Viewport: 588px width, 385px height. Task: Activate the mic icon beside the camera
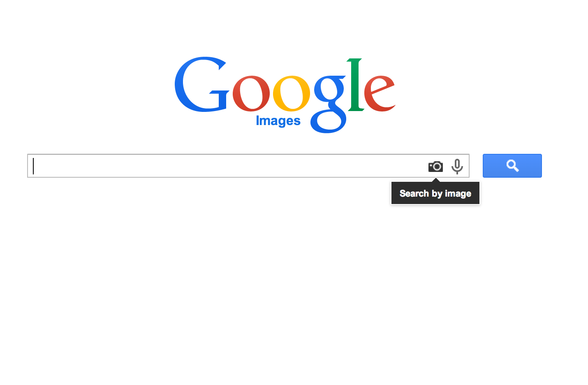[457, 166]
